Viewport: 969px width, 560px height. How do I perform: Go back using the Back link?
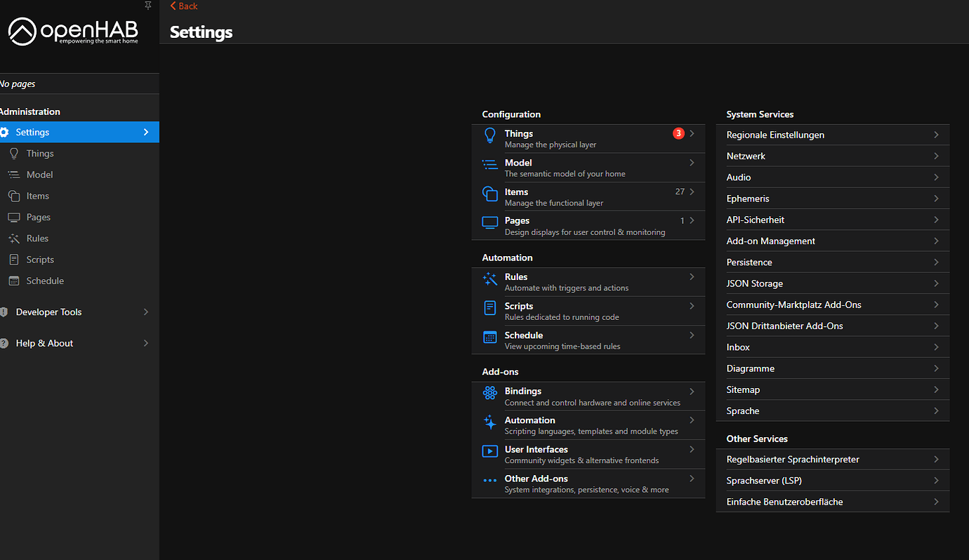[184, 6]
